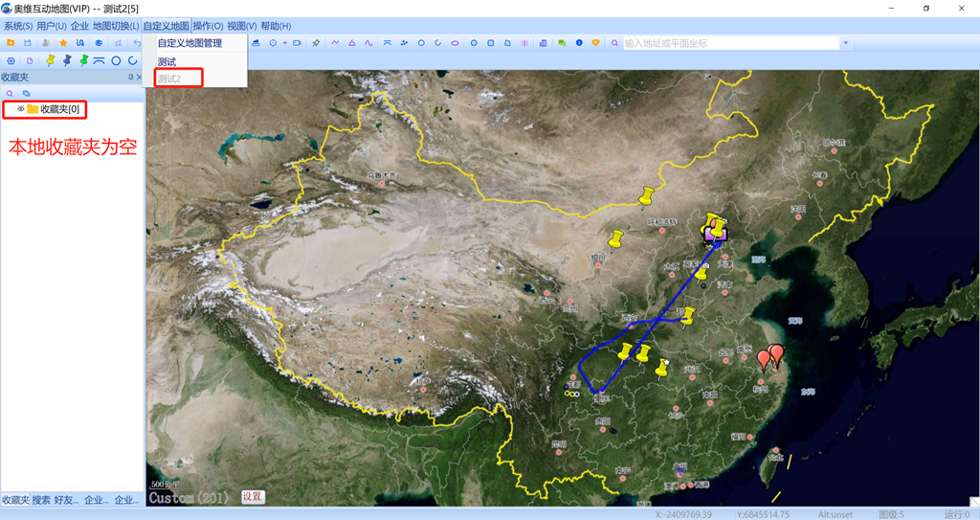980x520 pixels.
Task: Toggle visibility eye of 收藏夹[0] folder
Action: [20, 109]
